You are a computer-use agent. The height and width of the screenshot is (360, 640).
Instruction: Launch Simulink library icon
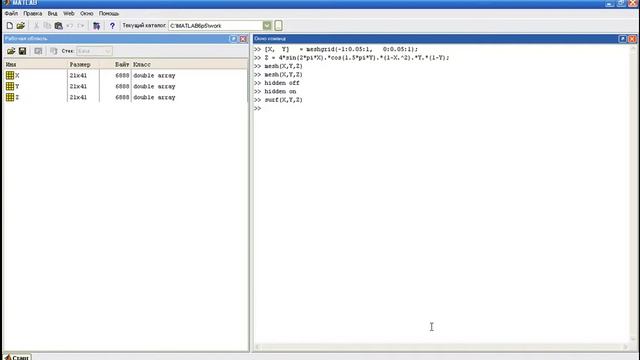pyautogui.click(x=96, y=26)
